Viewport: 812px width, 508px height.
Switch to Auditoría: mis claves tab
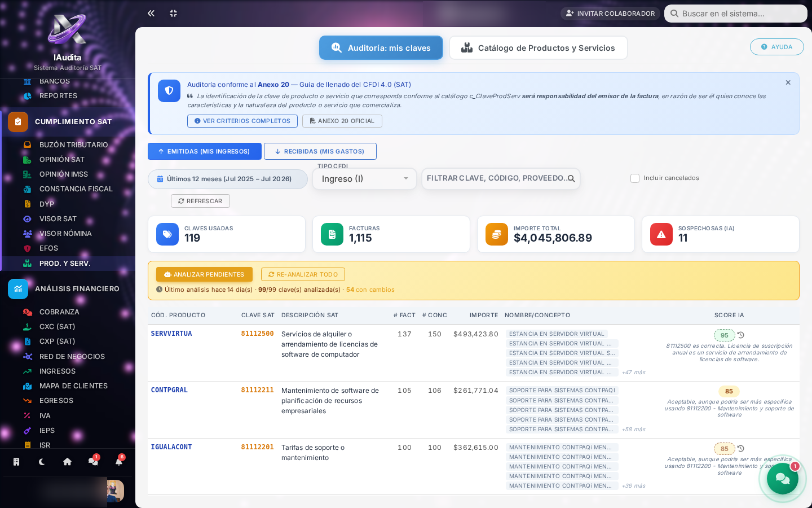click(x=381, y=48)
